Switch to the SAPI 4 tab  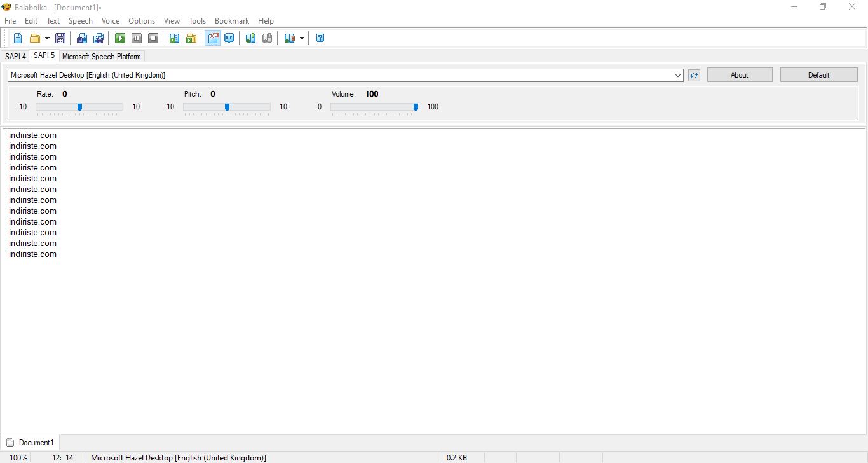[15, 57]
